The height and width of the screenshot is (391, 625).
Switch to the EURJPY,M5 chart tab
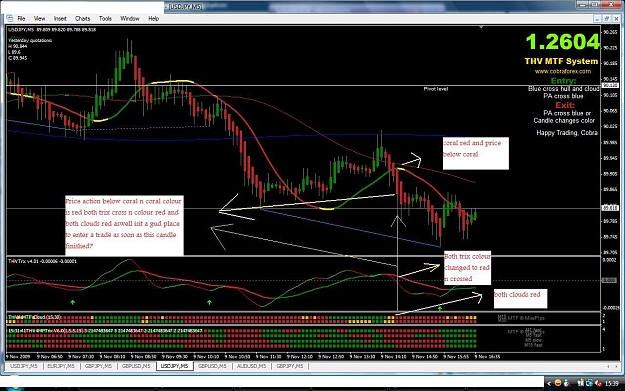[61, 366]
